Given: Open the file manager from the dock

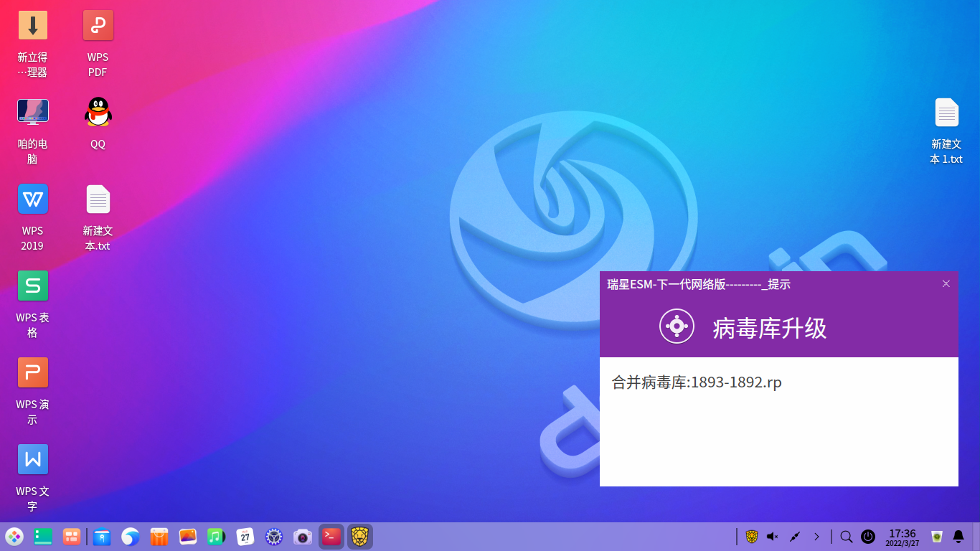Looking at the screenshot, I should 102,537.
